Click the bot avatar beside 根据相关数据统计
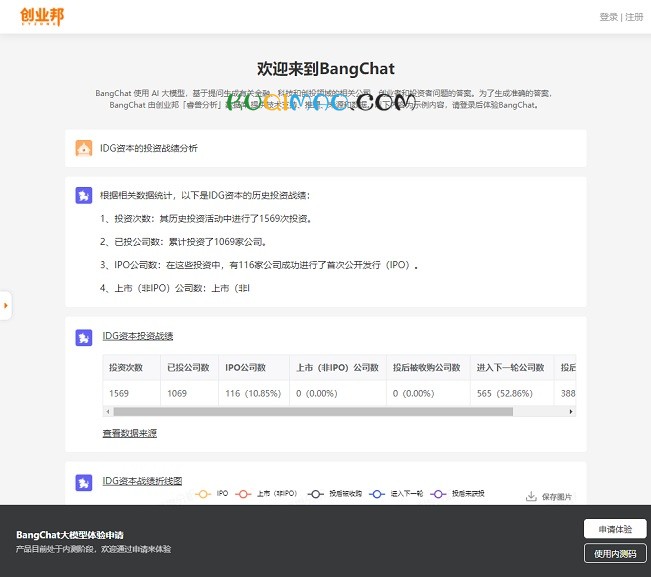651x577 pixels. (x=83, y=195)
